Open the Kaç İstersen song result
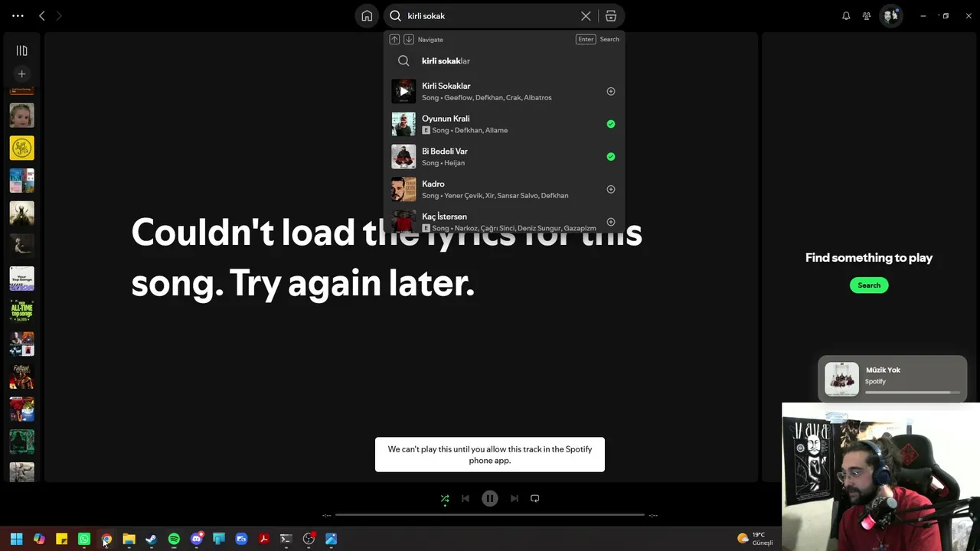The image size is (980, 551). point(505,221)
